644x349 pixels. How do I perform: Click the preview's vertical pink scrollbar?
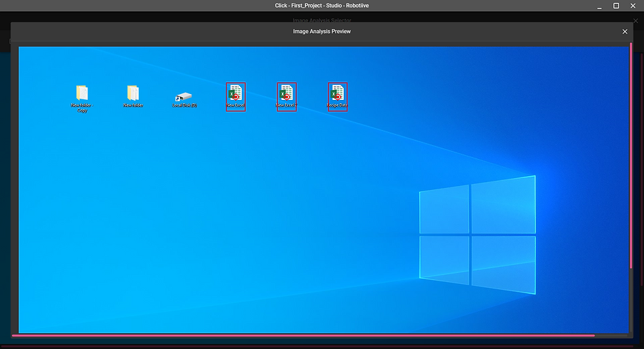coord(632,156)
